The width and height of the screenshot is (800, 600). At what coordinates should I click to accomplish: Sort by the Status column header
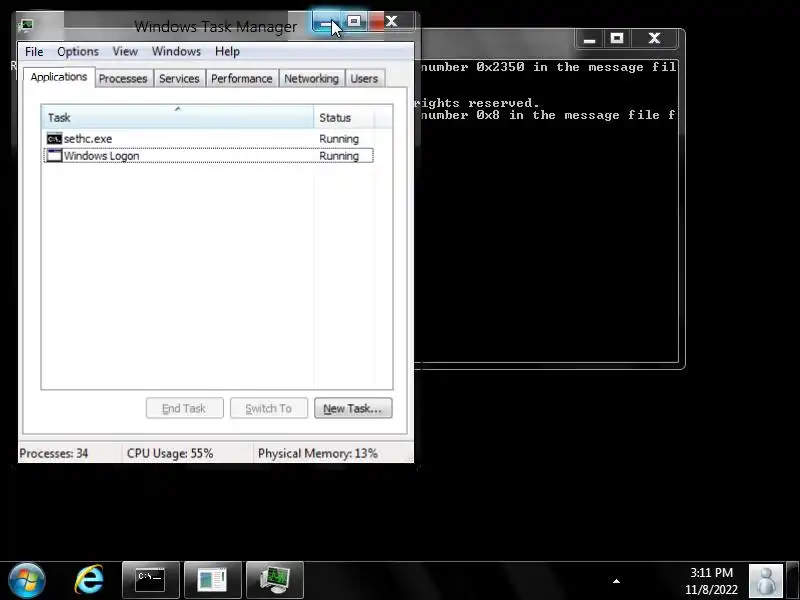click(x=344, y=117)
